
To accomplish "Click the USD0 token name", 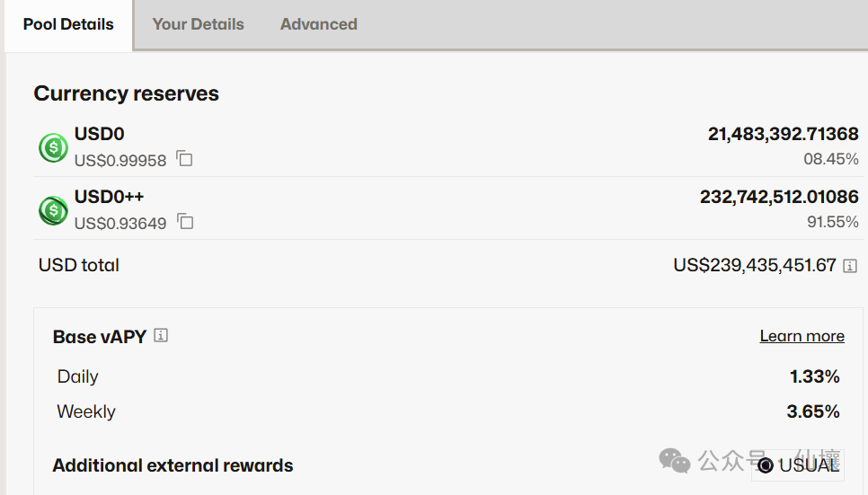I will (99, 134).
